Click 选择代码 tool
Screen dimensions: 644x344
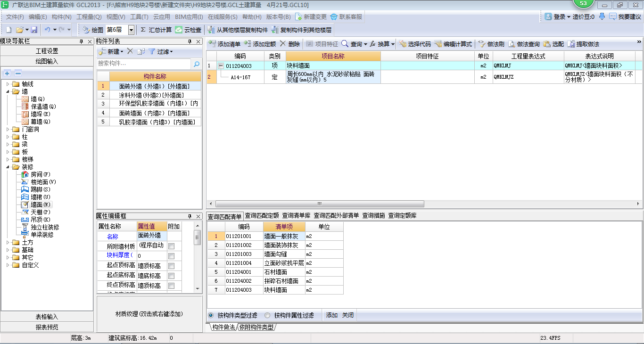click(415, 44)
